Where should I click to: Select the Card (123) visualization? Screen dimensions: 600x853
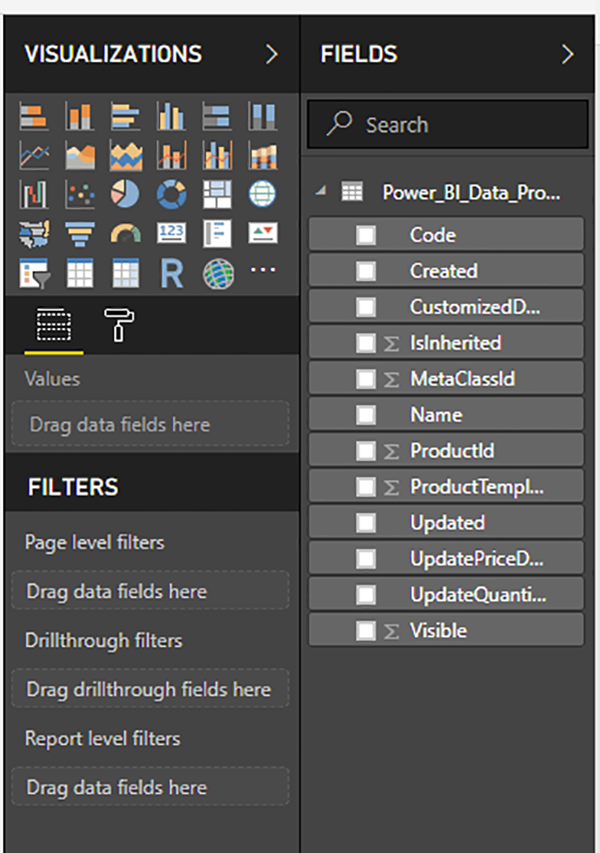171,233
